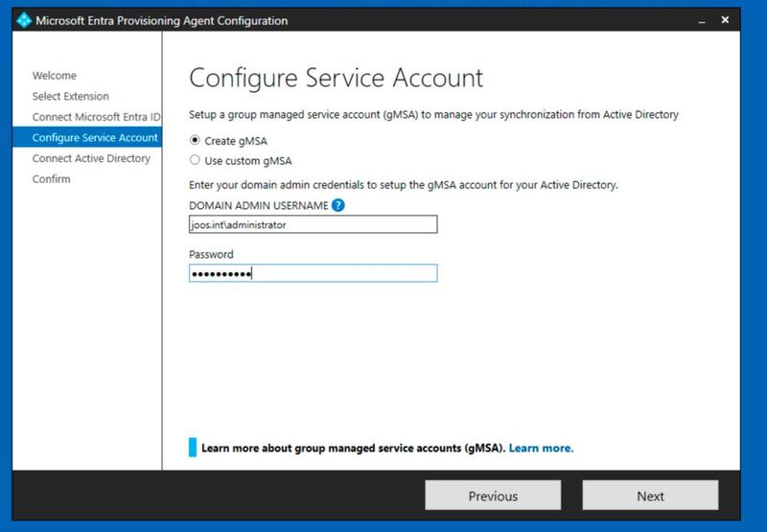Jump to the Confirm step
The width and height of the screenshot is (767, 532).
point(52,179)
